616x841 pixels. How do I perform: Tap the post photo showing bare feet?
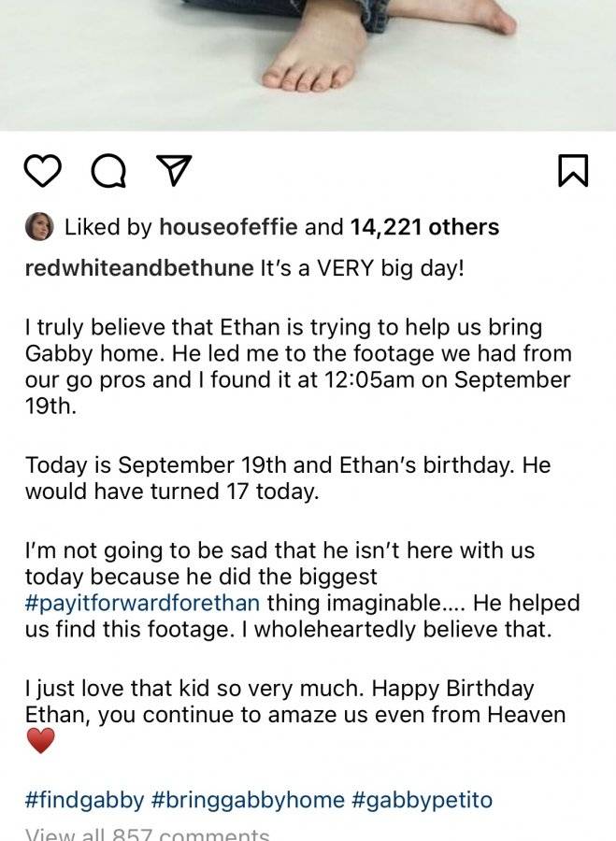[308, 64]
